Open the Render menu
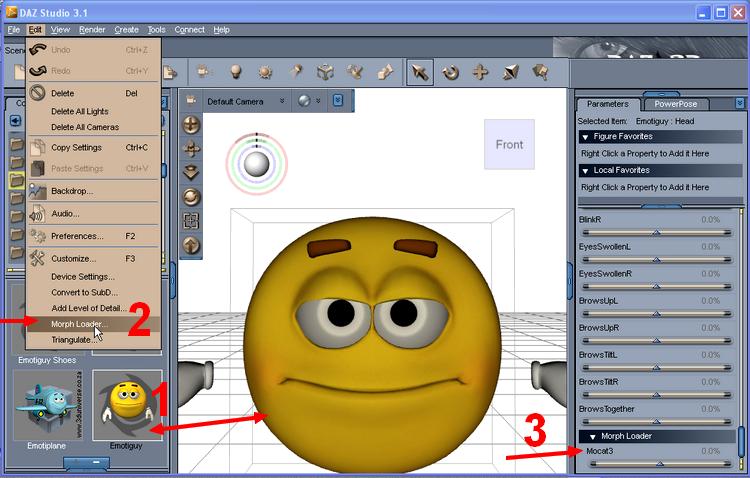 92,30
